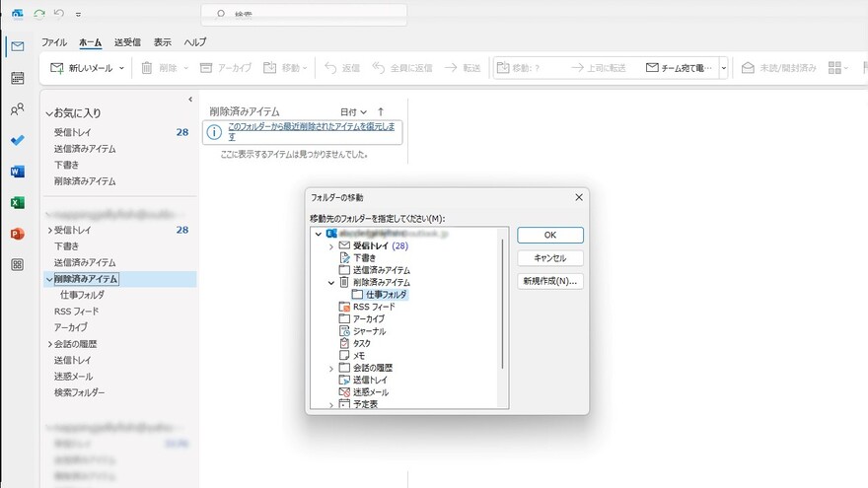Collapse account root in dialog tree
868x488 pixels.
tap(319, 234)
